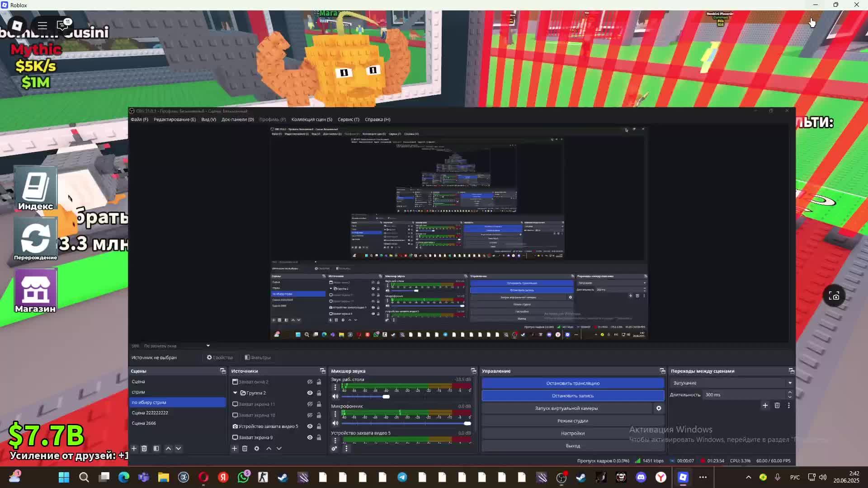868x488 pixels.
Task: Click Остановить запись button
Action: point(573,396)
